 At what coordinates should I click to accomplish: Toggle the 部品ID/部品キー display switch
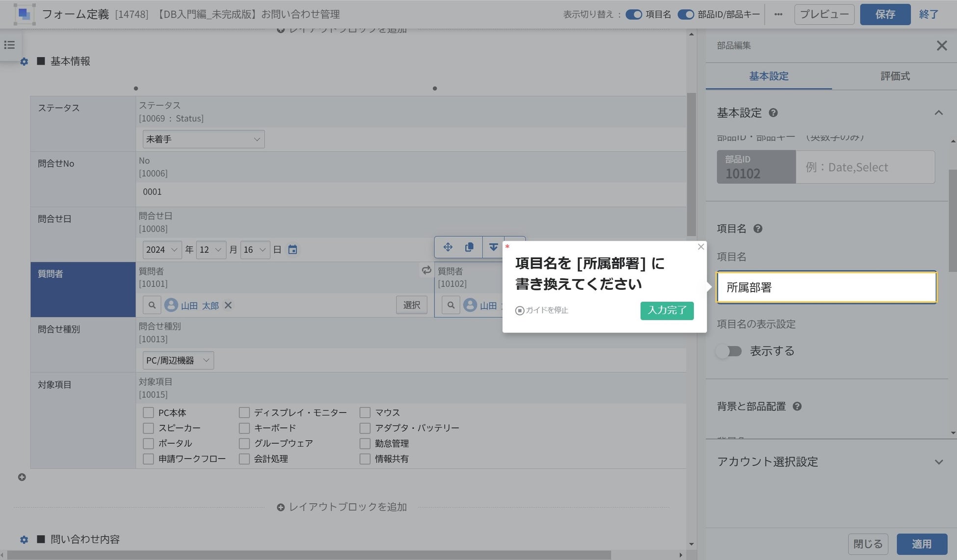pos(686,14)
